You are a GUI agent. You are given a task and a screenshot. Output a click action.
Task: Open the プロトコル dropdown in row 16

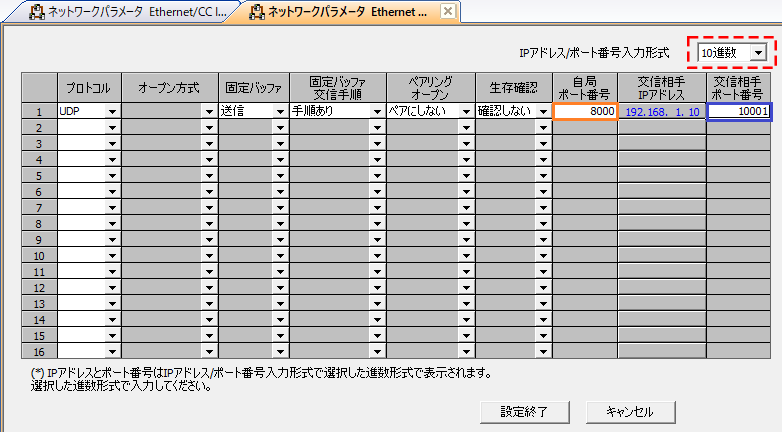point(112,352)
